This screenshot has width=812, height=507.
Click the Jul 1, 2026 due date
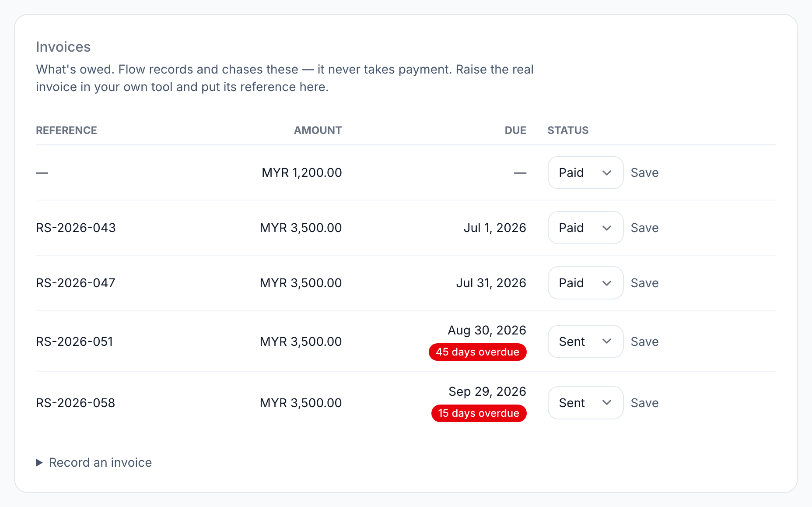(495, 228)
